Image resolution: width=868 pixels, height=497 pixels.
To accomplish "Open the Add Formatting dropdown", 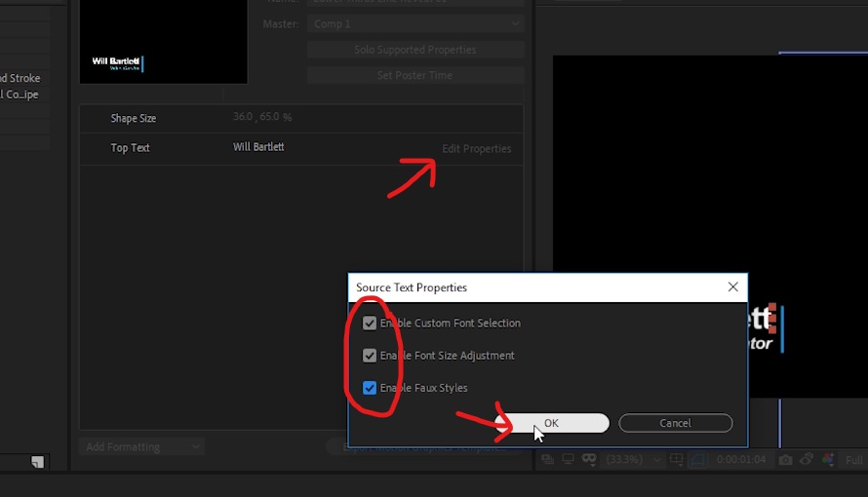I will [x=141, y=446].
